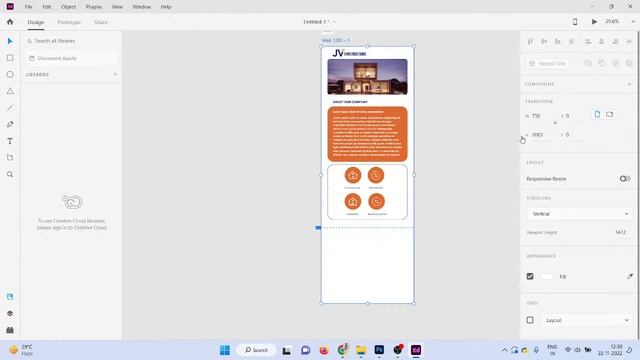Open the Windows Start menu
The height and width of the screenshot is (360, 640).
point(224,350)
